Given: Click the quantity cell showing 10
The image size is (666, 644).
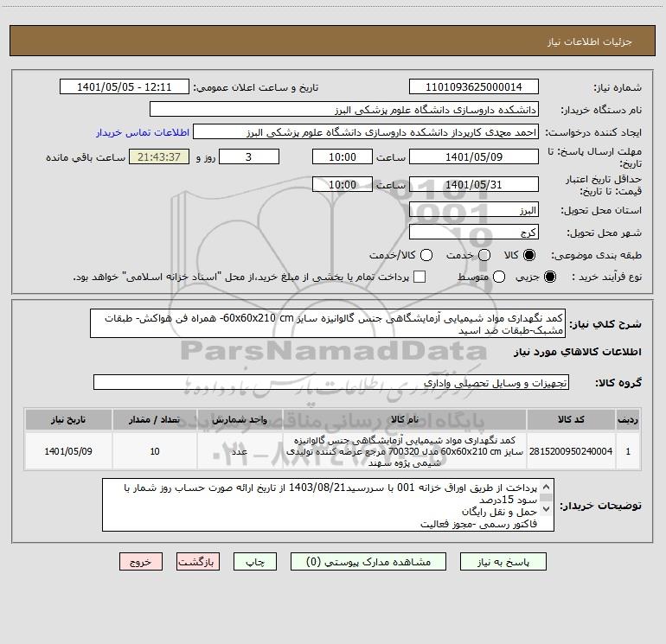Looking at the screenshot, I should pyautogui.click(x=155, y=451).
